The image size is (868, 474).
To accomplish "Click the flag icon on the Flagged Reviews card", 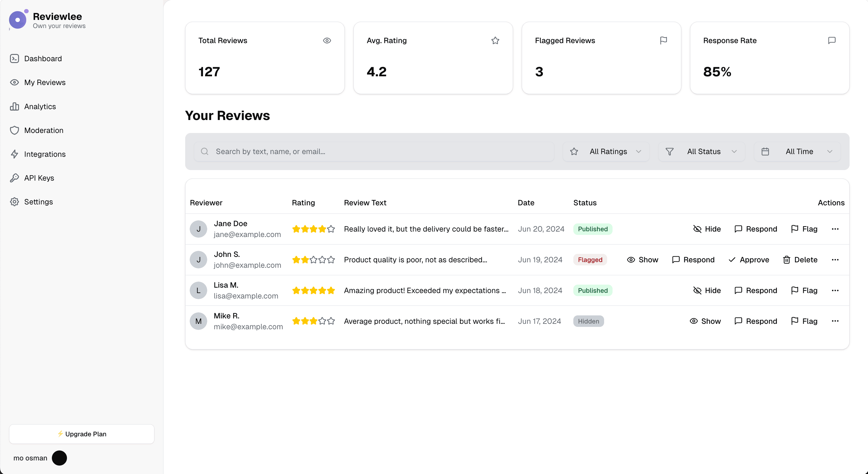I will coord(663,40).
